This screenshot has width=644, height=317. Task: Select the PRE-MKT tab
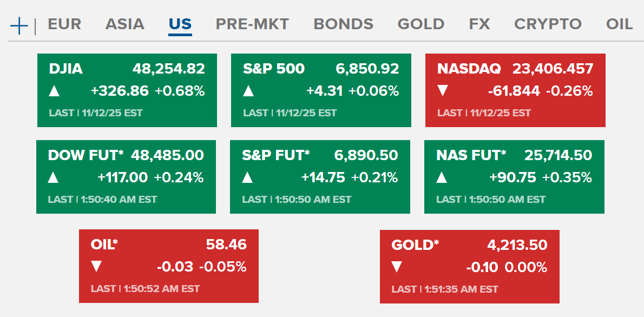point(252,24)
